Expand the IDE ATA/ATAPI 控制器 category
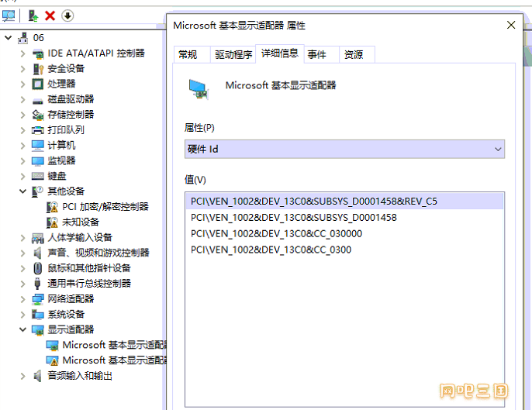This screenshot has height=410, width=532. click(x=22, y=53)
